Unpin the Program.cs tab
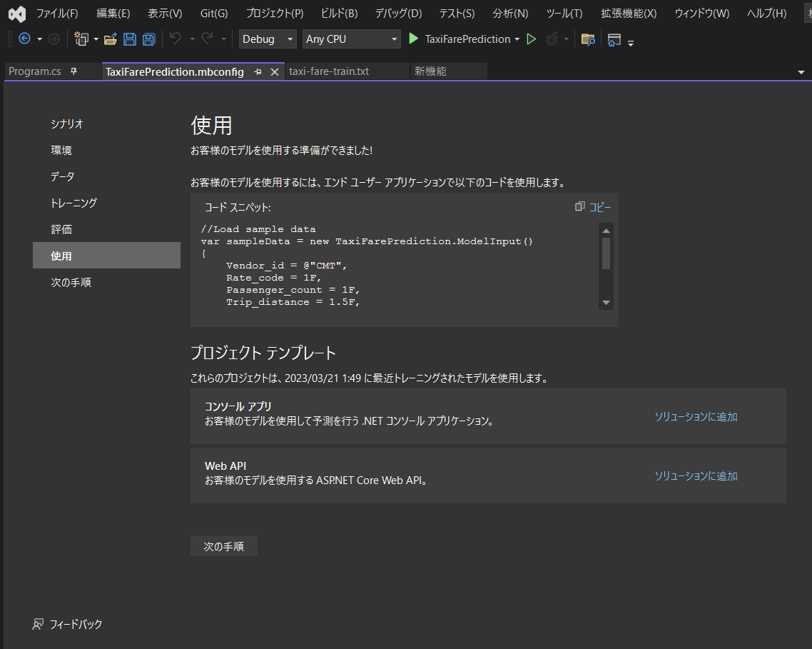This screenshot has width=812, height=649. [x=74, y=71]
